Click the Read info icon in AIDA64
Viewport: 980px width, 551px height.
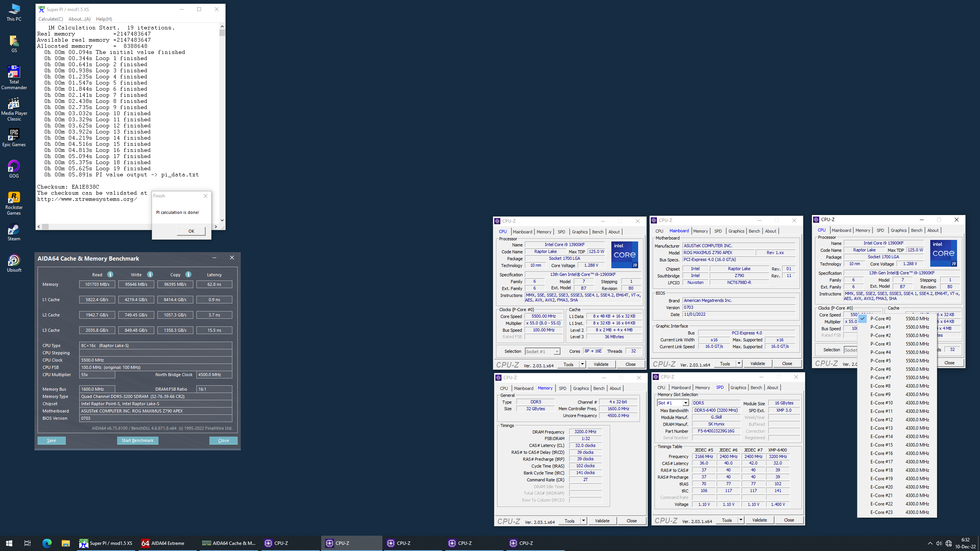click(x=110, y=274)
